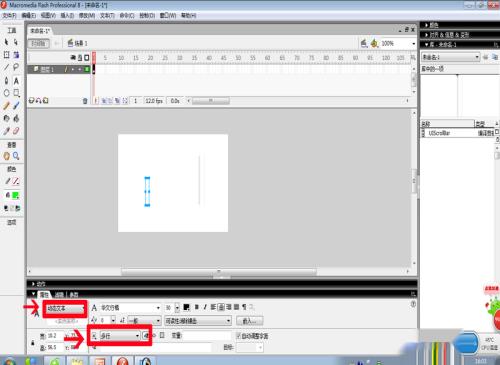Toggle bold text formatting
The width and height of the screenshot is (500, 365).
[197, 307]
